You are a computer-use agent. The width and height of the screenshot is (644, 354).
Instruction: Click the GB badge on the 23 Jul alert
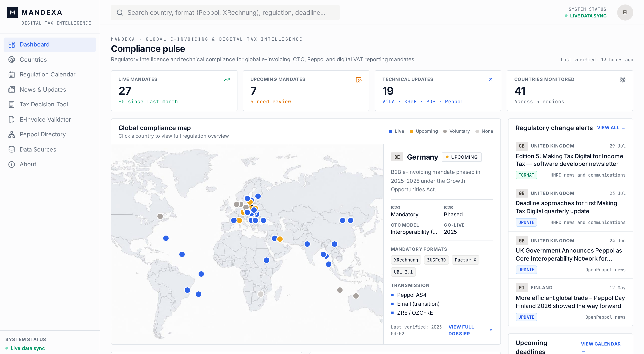pyautogui.click(x=522, y=193)
